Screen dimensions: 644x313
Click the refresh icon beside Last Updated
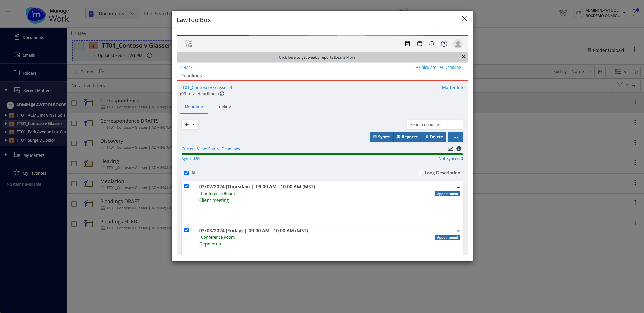click(x=149, y=55)
